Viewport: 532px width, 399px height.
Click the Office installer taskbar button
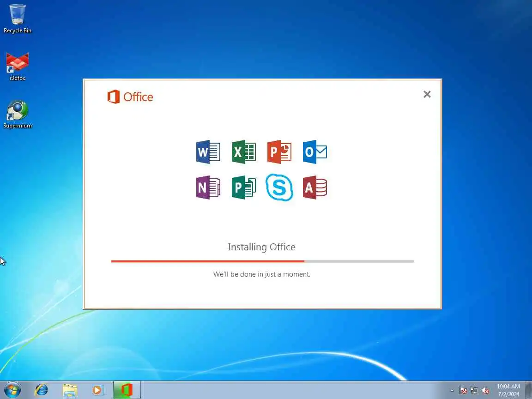pyautogui.click(x=127, y=390)
